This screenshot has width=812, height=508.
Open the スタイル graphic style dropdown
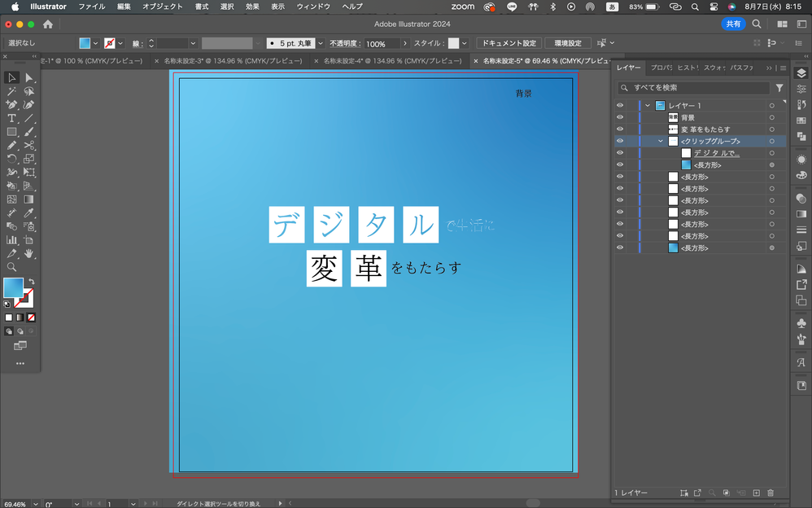tap(465, 43)
